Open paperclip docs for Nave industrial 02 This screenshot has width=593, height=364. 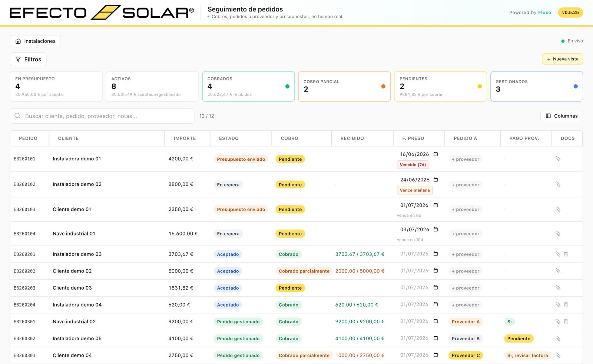(x=558, y=321)
